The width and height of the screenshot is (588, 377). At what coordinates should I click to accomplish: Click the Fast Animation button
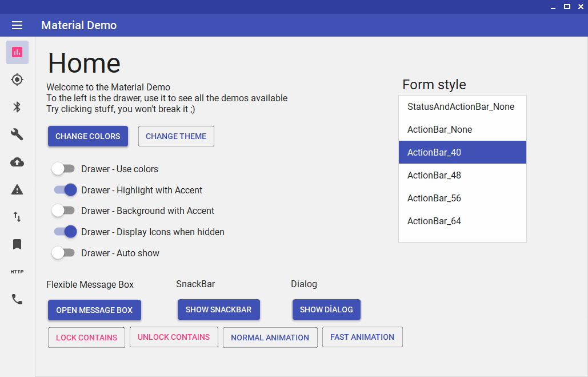pyautogui.click(x=362, y=337)
